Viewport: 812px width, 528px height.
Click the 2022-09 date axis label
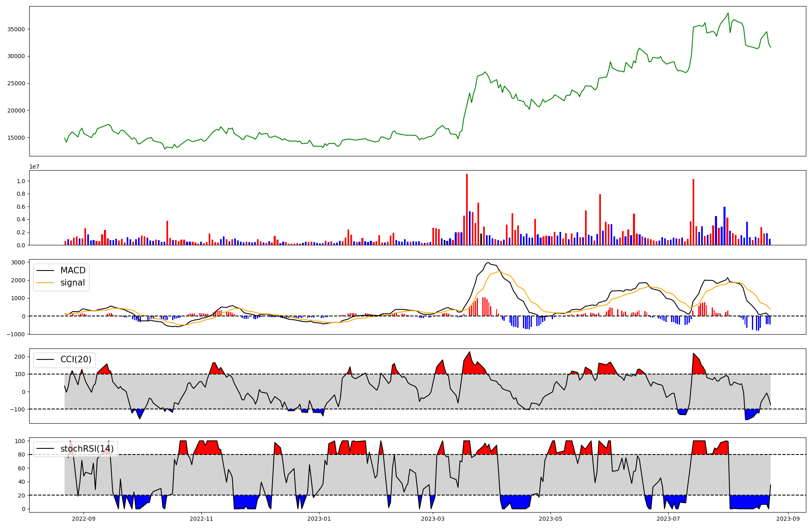84,519
